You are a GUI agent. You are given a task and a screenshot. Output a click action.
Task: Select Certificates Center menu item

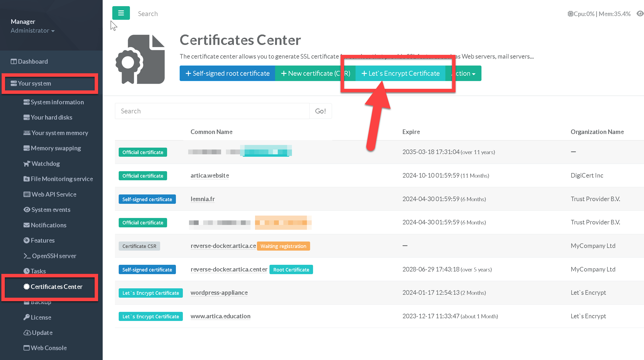coord(56,287)
